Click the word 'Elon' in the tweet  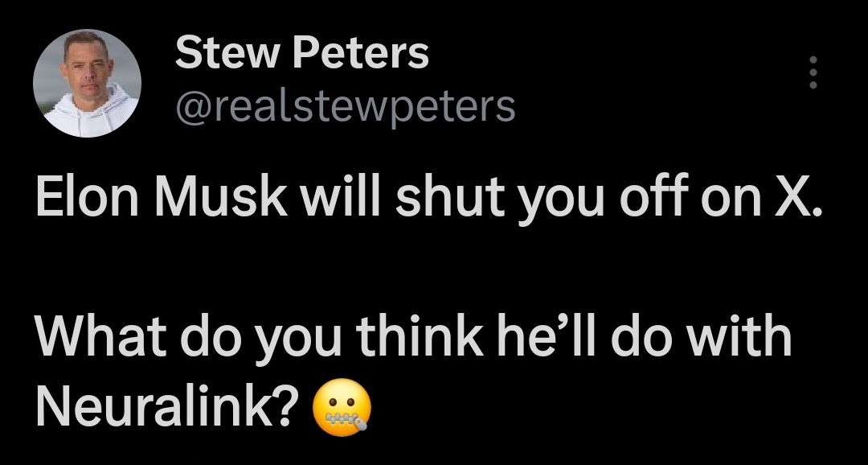point(86,197)
